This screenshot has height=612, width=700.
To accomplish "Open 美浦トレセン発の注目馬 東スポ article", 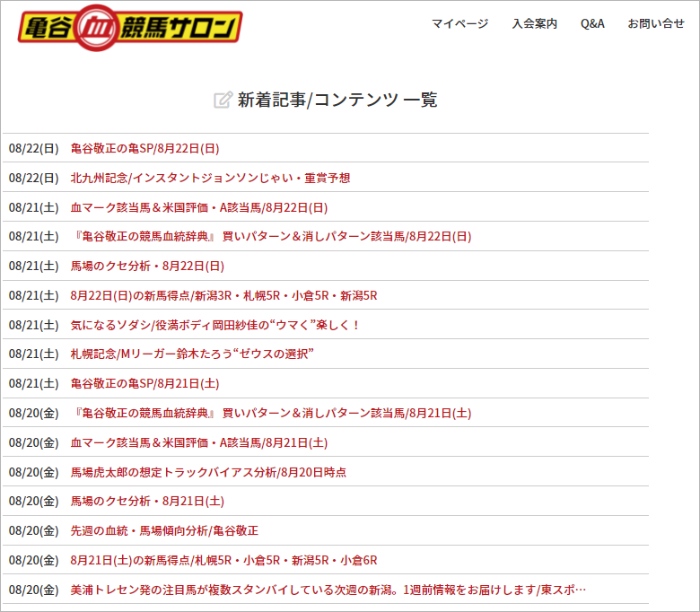I will 328,590.
